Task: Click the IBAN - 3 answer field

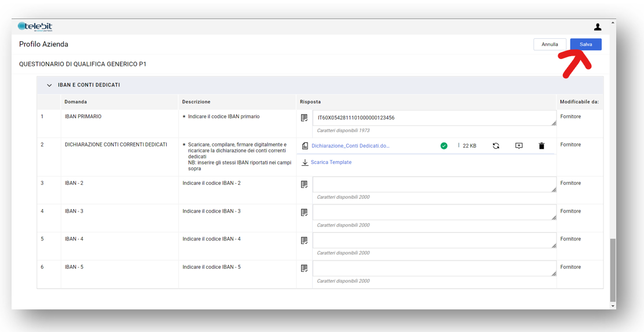Action: tap(434, 212)
